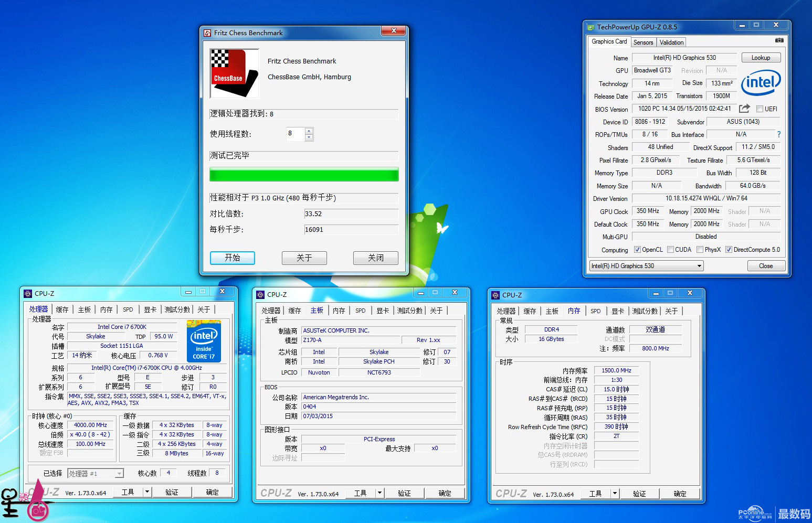Click the ChessBase logo in Fritz Chess Benchmark
812x523 pixels.
(234, 73)
